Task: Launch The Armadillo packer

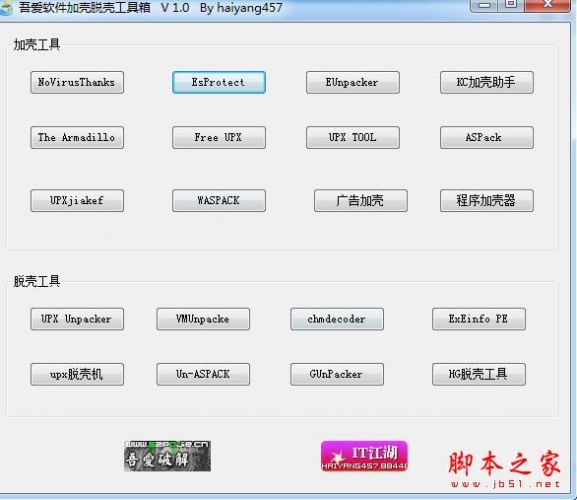Action: [77, 138]
